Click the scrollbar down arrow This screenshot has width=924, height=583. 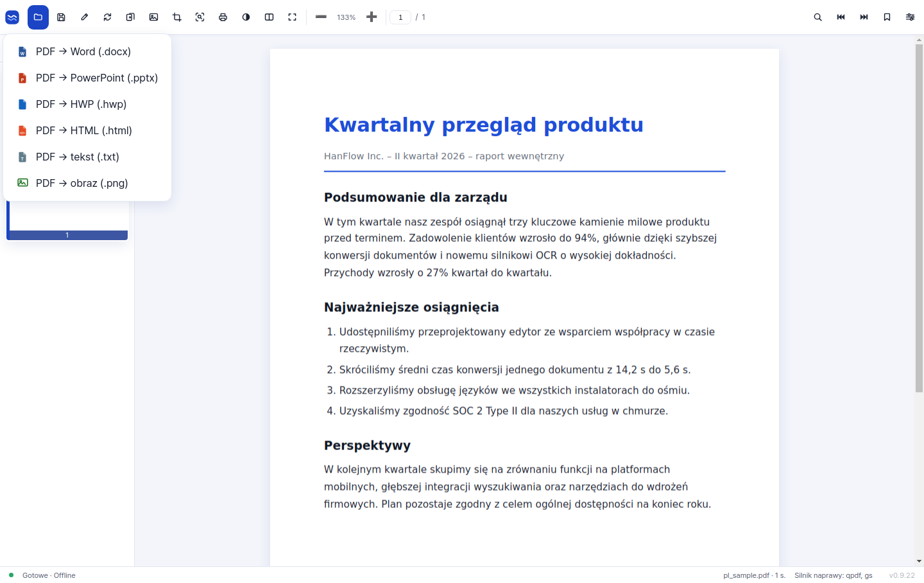[919, 561]
